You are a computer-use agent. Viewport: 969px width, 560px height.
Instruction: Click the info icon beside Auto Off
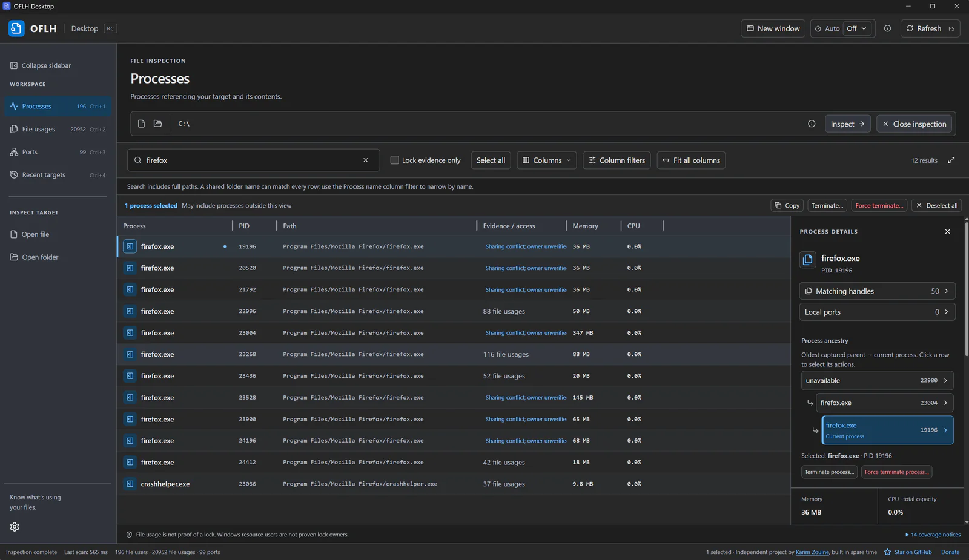887,28
